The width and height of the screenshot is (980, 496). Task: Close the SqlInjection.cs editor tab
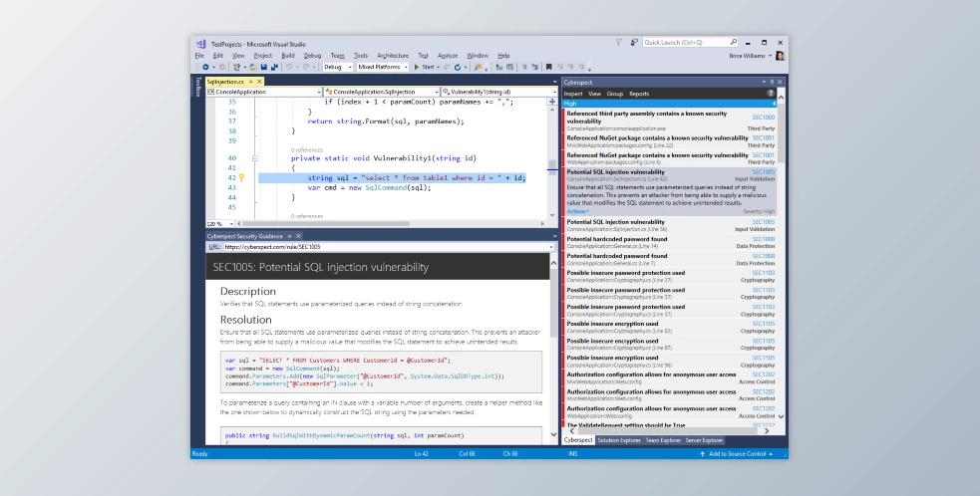[x=259, y=81]
